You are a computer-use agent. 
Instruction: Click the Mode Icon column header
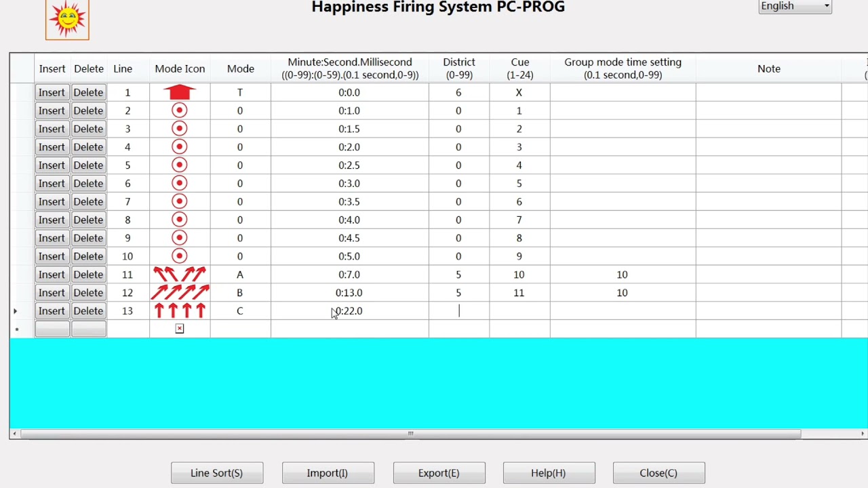tap(180, 68)
